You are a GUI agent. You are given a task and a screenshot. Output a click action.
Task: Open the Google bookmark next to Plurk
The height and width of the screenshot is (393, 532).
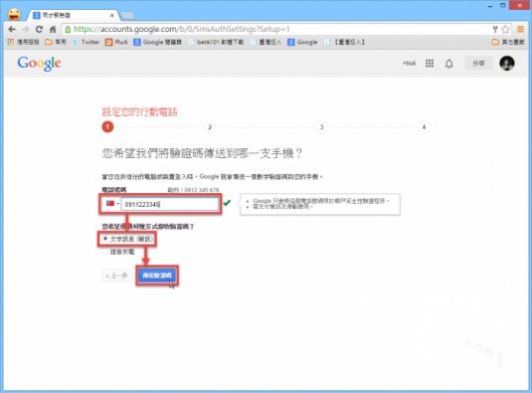point(157,42)
